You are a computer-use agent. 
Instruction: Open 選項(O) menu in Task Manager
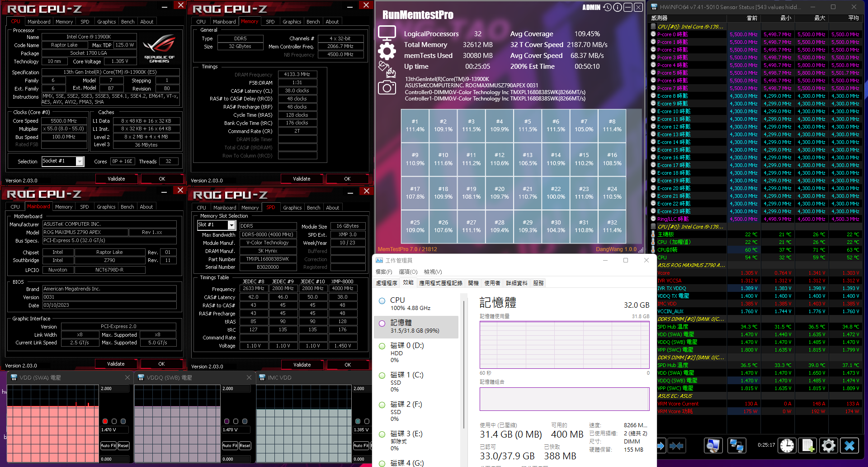tap(408, 272)
